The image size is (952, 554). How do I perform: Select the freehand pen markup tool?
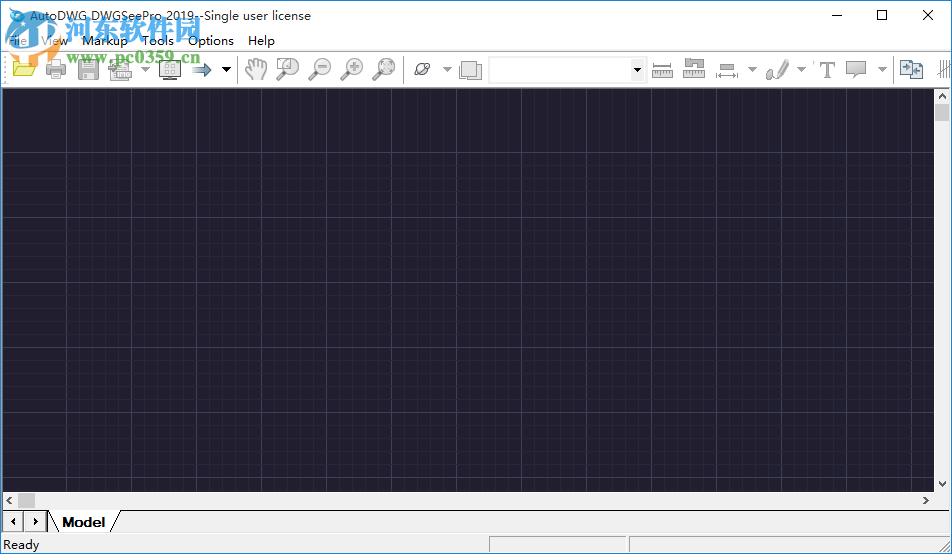(x=778, y=69)
